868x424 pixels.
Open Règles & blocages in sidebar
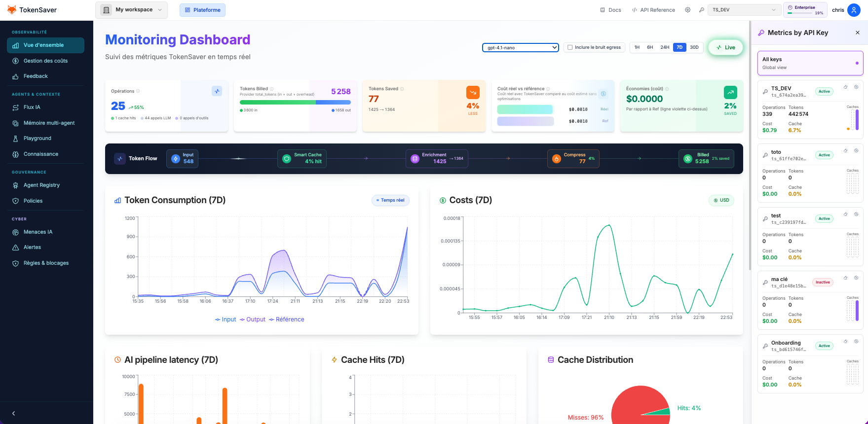pos(45,263)
